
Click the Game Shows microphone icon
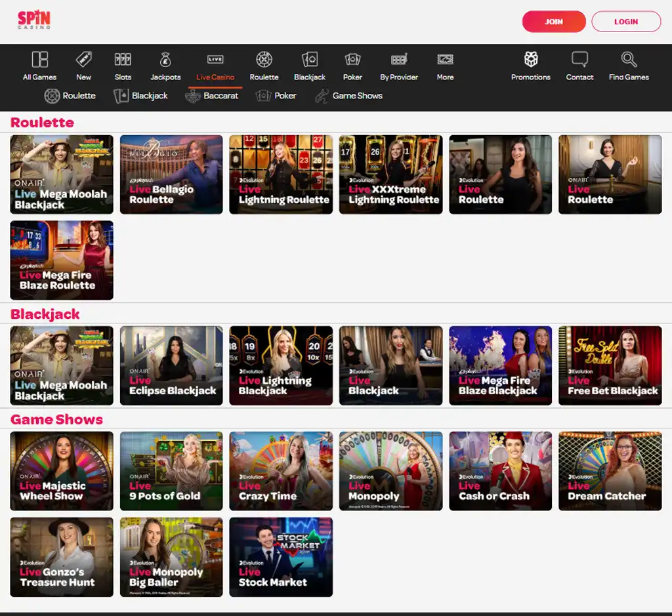[322, 96]
